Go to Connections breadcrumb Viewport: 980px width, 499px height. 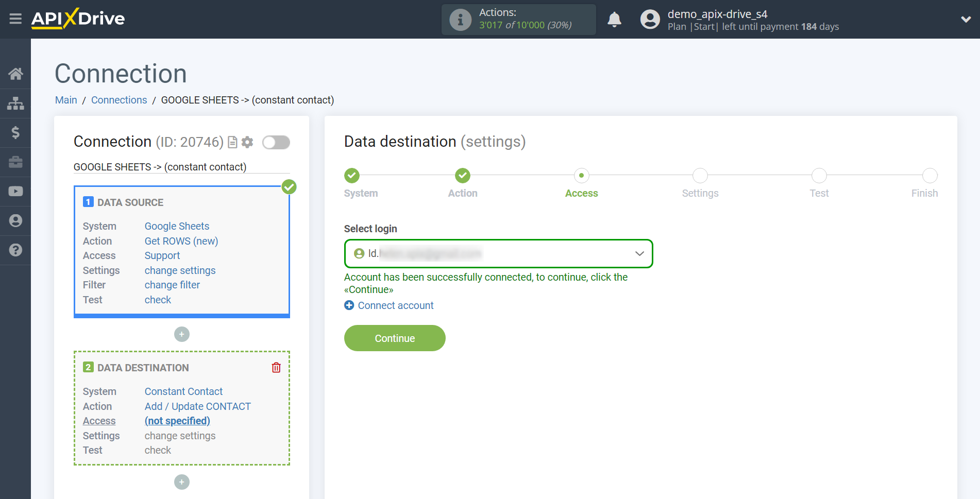[119, 100]
